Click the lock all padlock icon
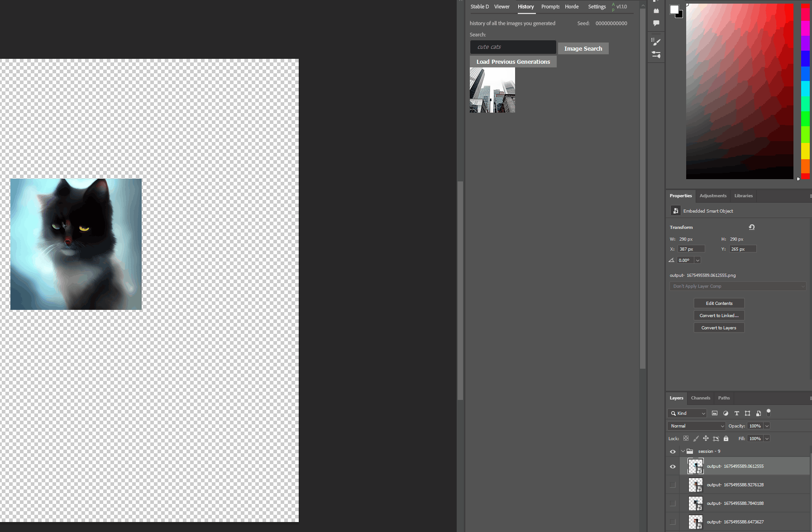The width and height of the screenshot is (812, 532). [726, 438]
